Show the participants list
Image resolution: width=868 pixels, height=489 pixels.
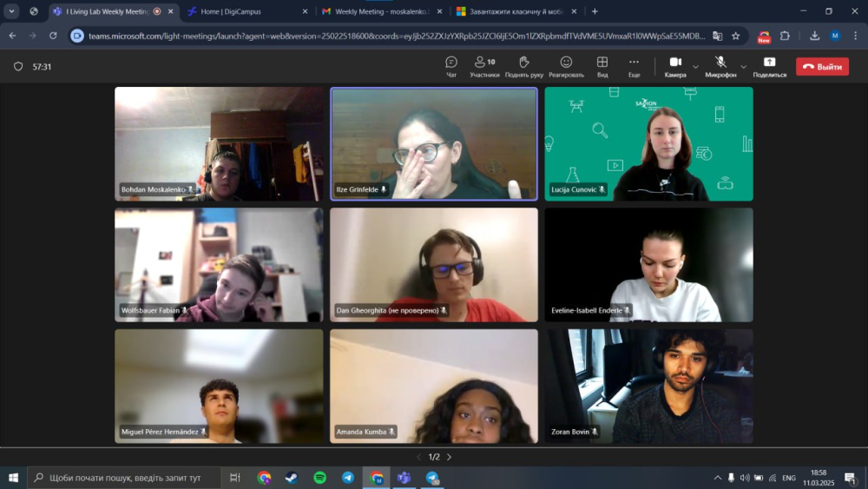[484, 67]
